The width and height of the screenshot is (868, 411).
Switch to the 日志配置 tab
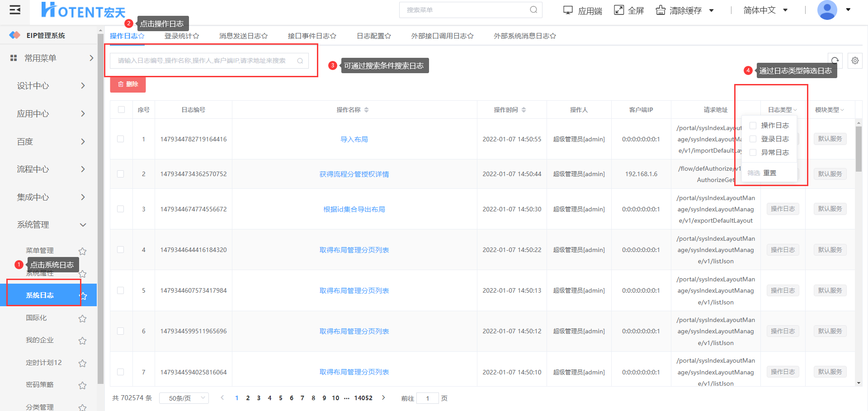(x=373, y=36)
